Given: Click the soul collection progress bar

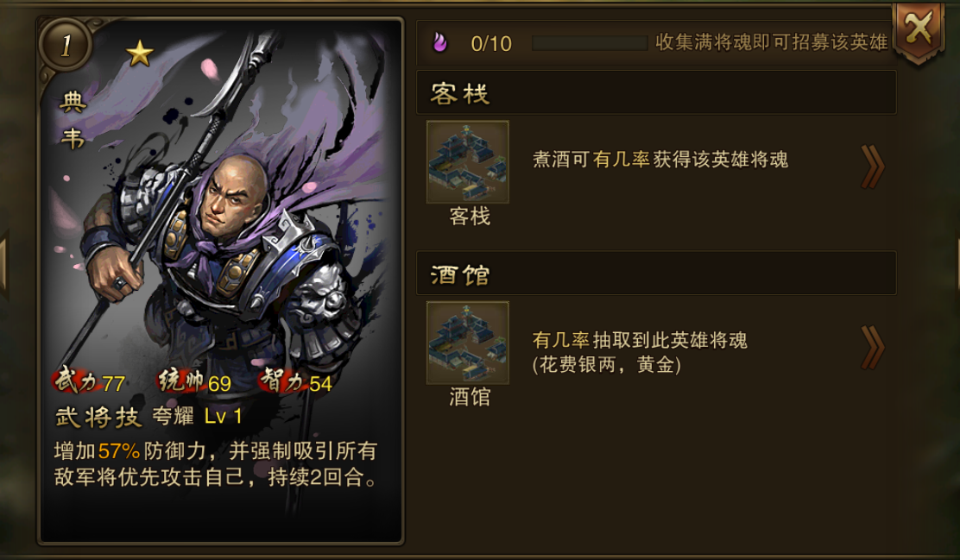Looking at the screenshot, I should pos(590,43).
